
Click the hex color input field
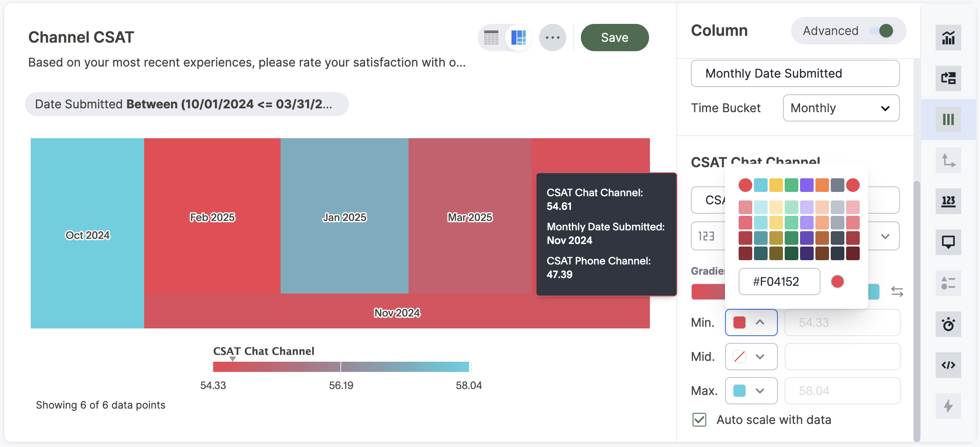tap(779, 282)
